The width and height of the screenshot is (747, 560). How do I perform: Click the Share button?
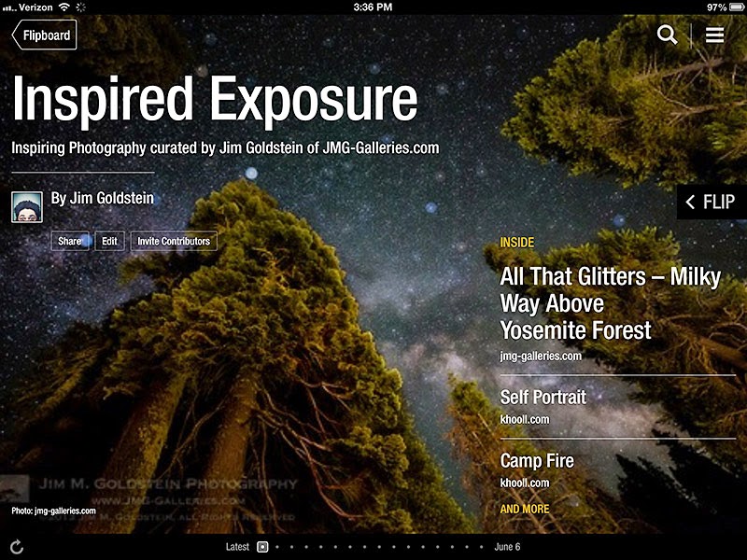70,241
